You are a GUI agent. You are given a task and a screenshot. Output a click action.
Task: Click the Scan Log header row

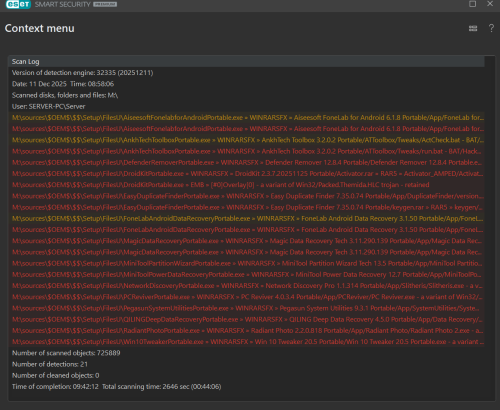246,62
